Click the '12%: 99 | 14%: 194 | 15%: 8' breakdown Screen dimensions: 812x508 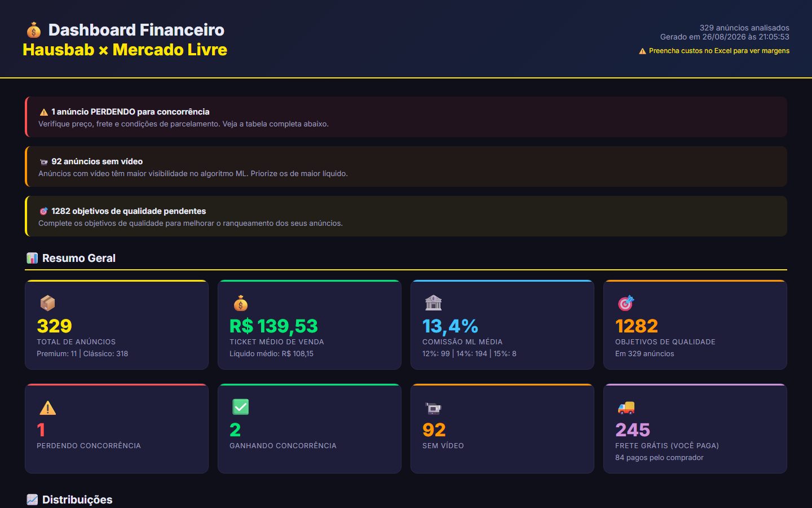(469, 354)
